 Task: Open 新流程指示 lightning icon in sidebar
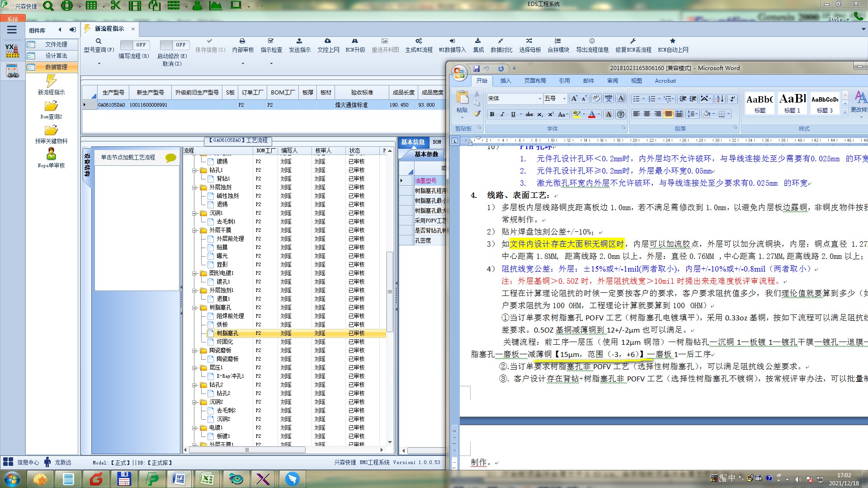click(51, 81)
